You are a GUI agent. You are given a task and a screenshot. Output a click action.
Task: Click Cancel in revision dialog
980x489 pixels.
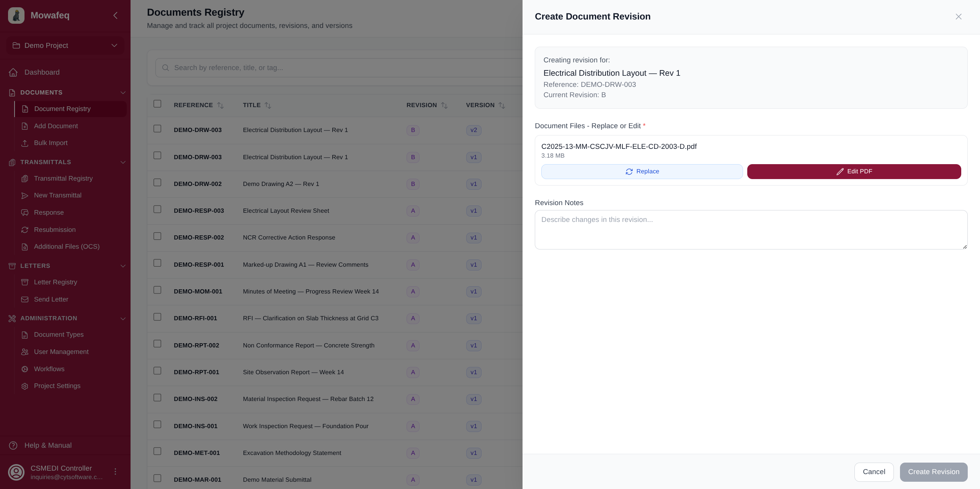874,472
